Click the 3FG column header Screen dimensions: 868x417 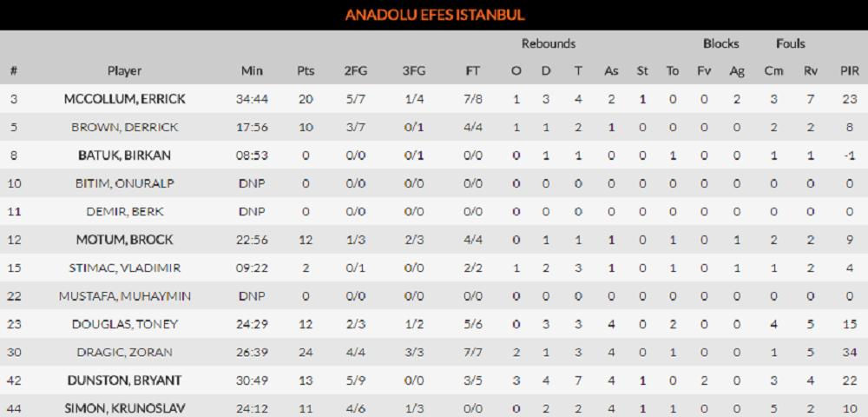click(x=413, y=71)
